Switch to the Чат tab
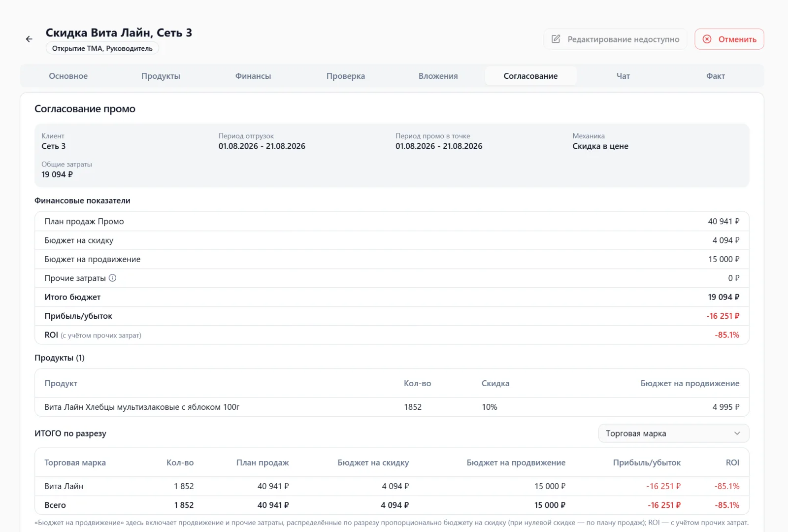 (623, 76)
